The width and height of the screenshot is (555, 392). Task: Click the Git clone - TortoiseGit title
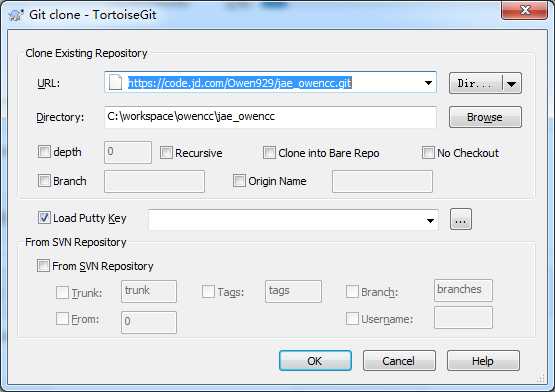coord(93,15)
